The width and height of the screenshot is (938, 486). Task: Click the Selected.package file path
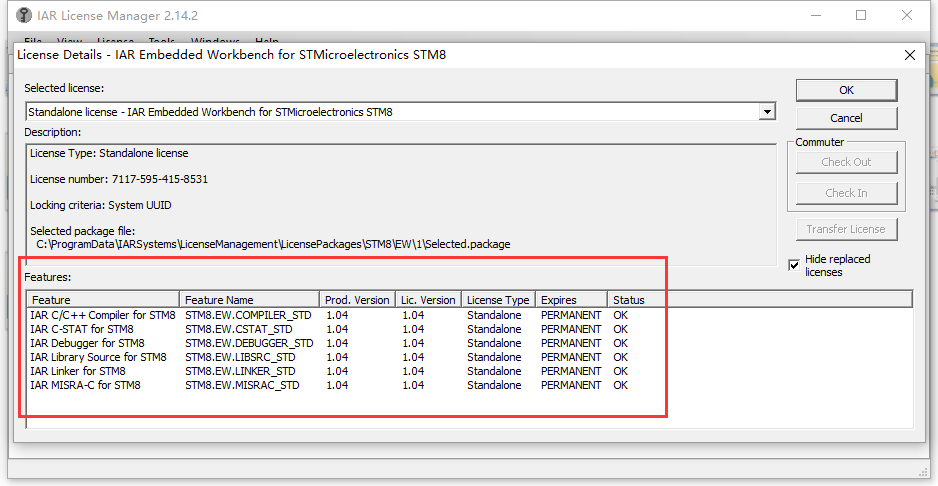(x=273, y=244)
